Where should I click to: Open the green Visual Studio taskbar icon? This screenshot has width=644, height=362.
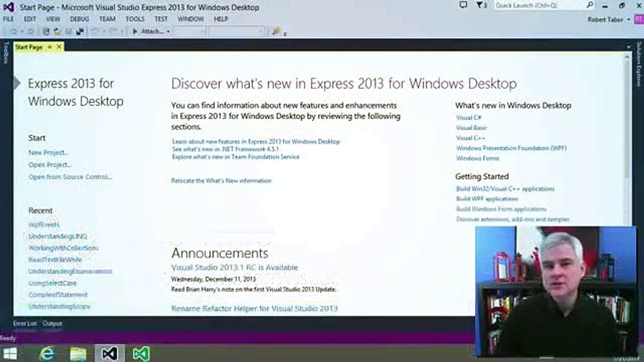click(x=141, y=354)
